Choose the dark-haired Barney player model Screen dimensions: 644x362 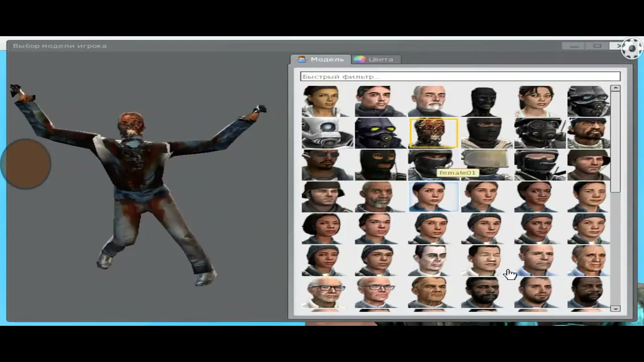(381, 101)
